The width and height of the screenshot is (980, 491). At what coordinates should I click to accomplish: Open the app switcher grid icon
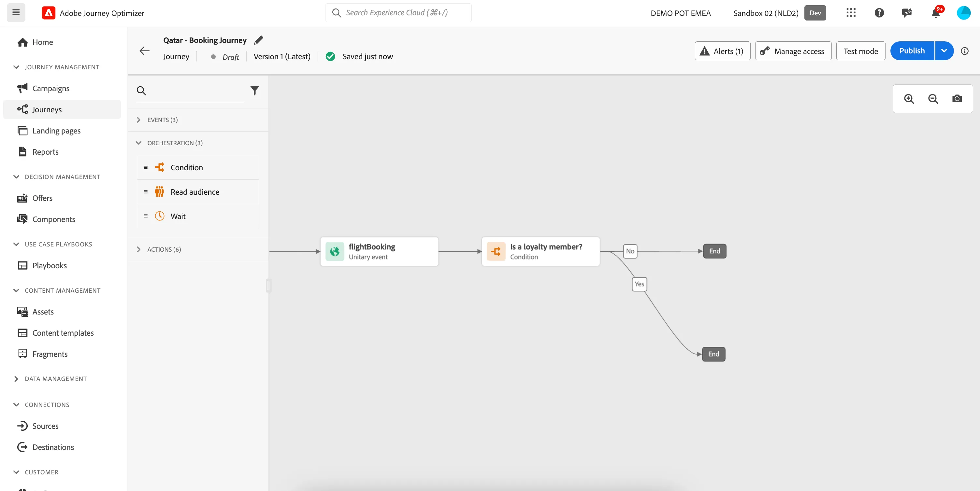pyautogui.click(x=851, y=13)
